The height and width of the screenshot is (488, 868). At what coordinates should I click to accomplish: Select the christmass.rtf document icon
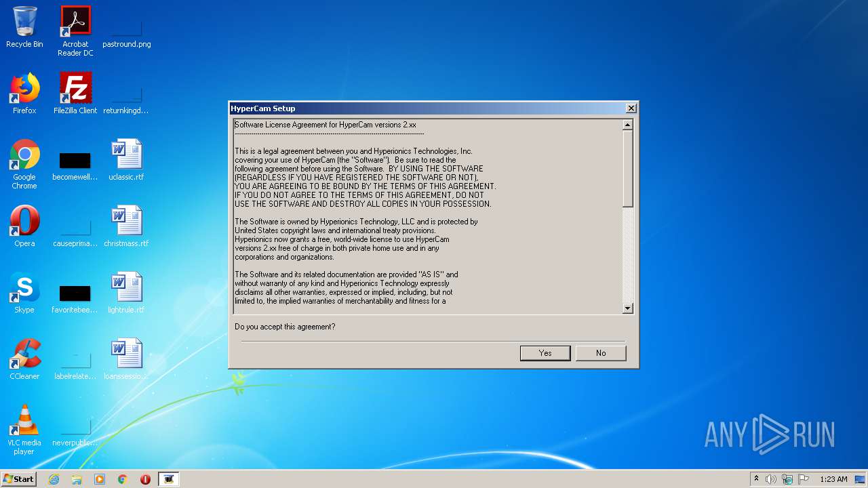coord(126,226)
